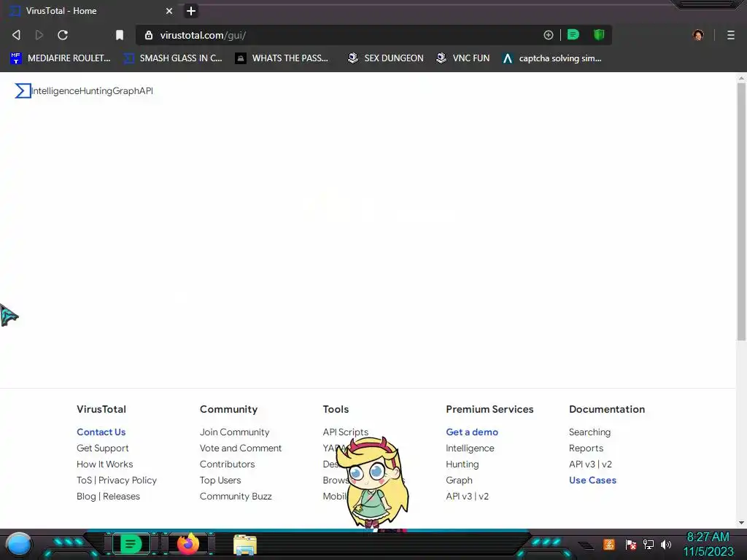Open green chat app in taskbar

click(131, 544)
